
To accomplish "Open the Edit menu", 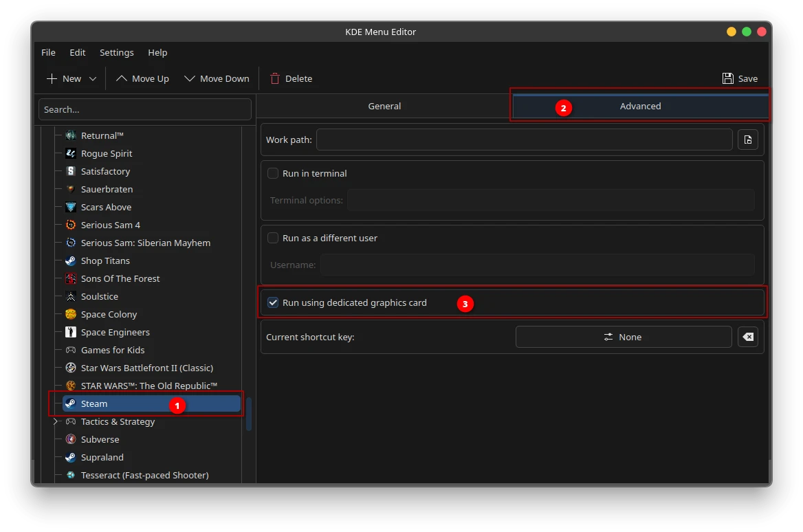I will pyautogui.click(x=77, y=53).
